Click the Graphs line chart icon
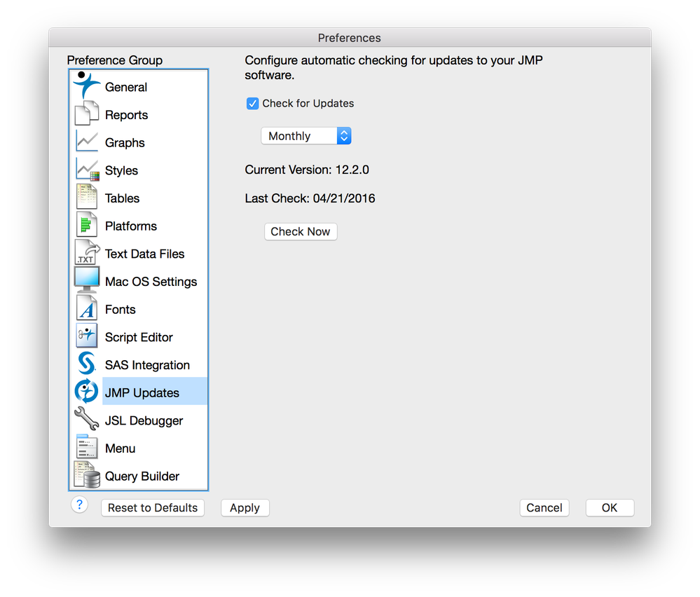700x597 pixels. (x=87, y=141)
